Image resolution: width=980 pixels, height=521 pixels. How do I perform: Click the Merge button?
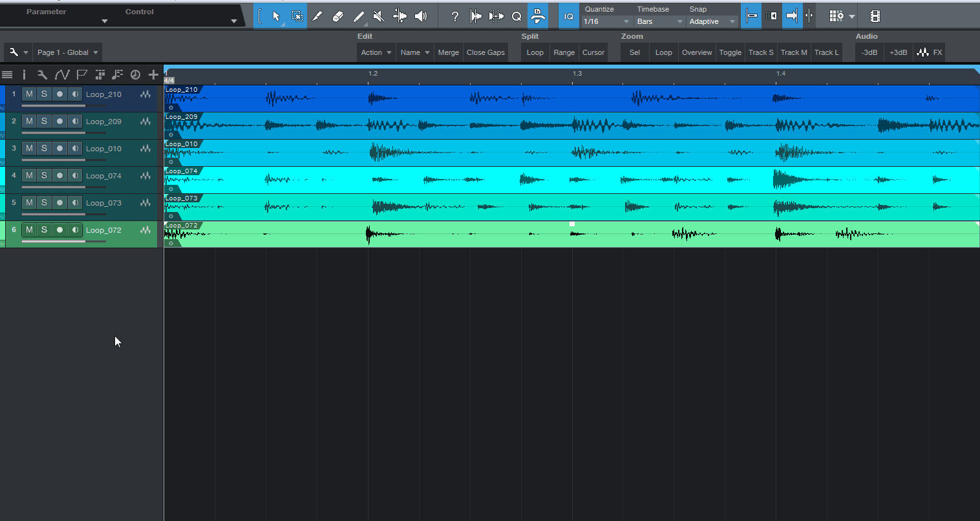pyautogui.click(x=448, y=52)
